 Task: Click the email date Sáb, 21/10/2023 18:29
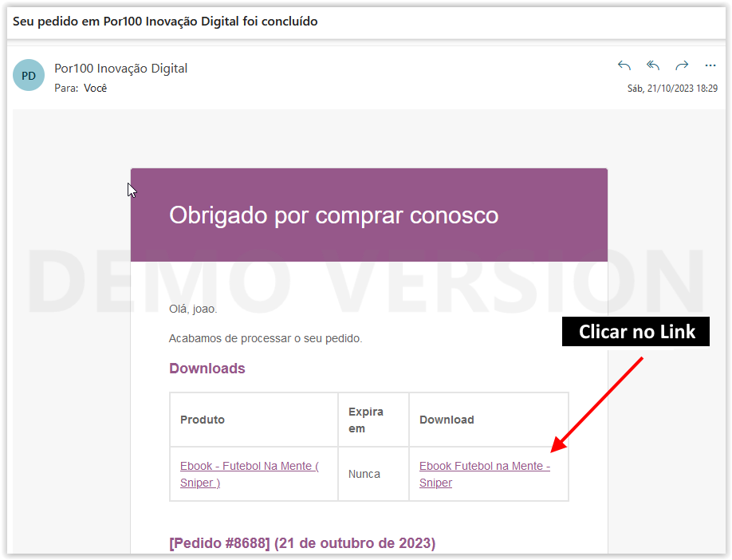[x=672, y=89]
